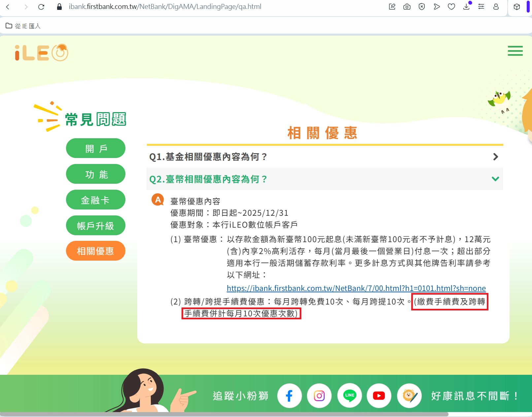
Task: Open the Facebook icon in footer
Action: [289, 396]
